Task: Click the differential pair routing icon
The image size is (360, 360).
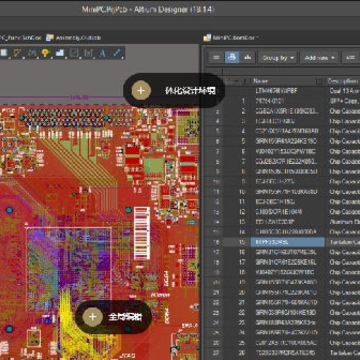Action: pos(32,53)
